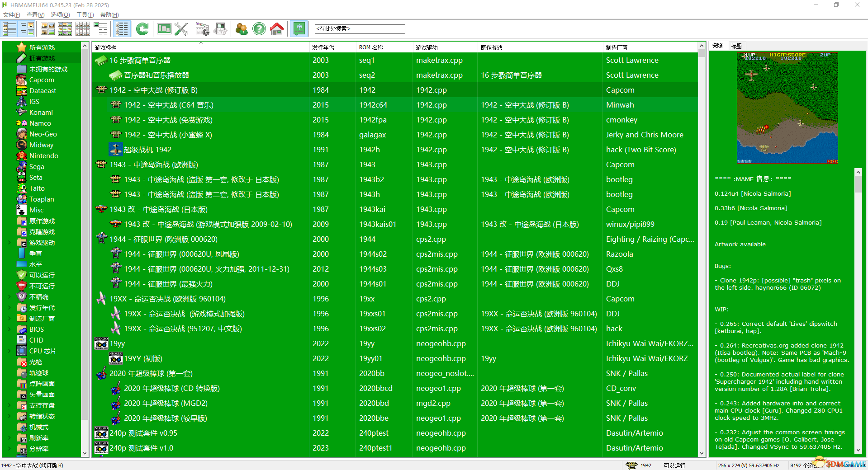Image resolution: width=868 pixels, height=470 pixels.
Task: Sort by 游戏驱动 column header
Action: click(445, 47)
